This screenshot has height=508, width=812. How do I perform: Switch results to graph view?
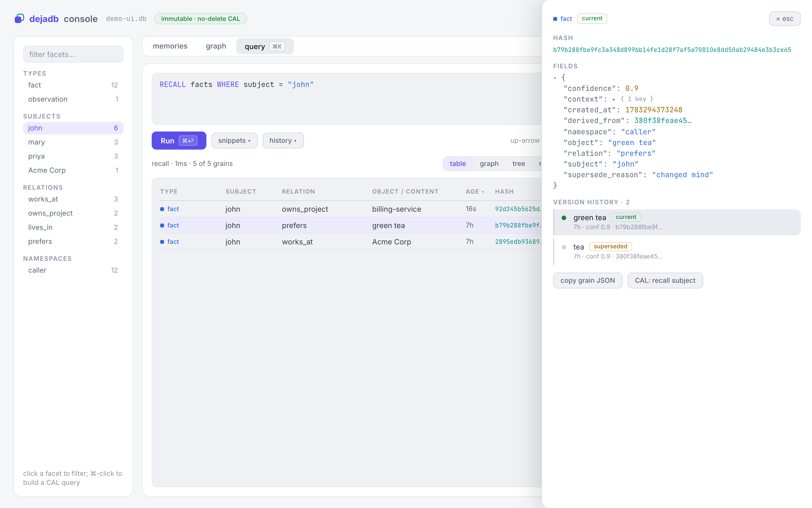[489, 164]
